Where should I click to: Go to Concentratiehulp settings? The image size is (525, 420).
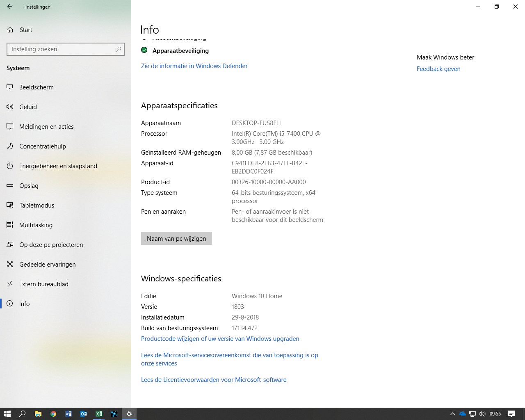pos(42,146)
